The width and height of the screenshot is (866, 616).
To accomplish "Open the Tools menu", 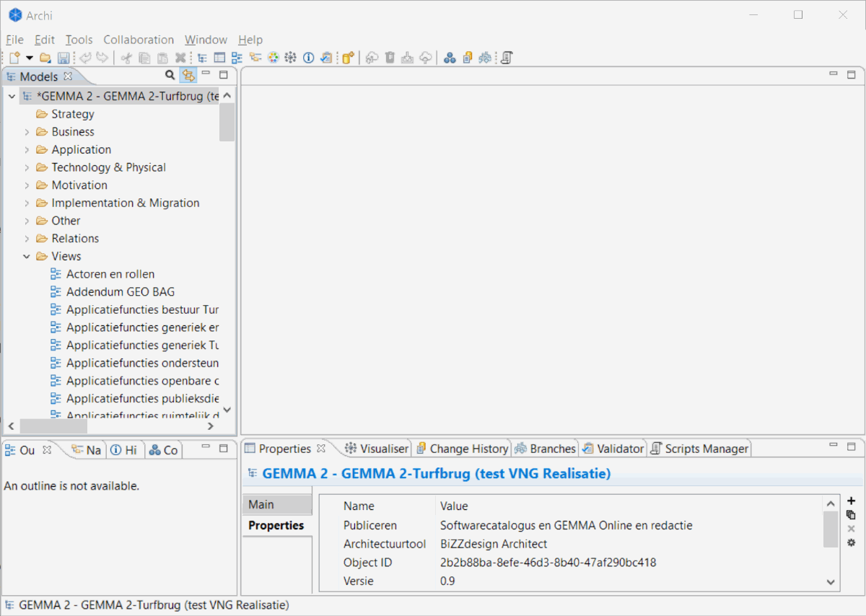I will point(79,40).
